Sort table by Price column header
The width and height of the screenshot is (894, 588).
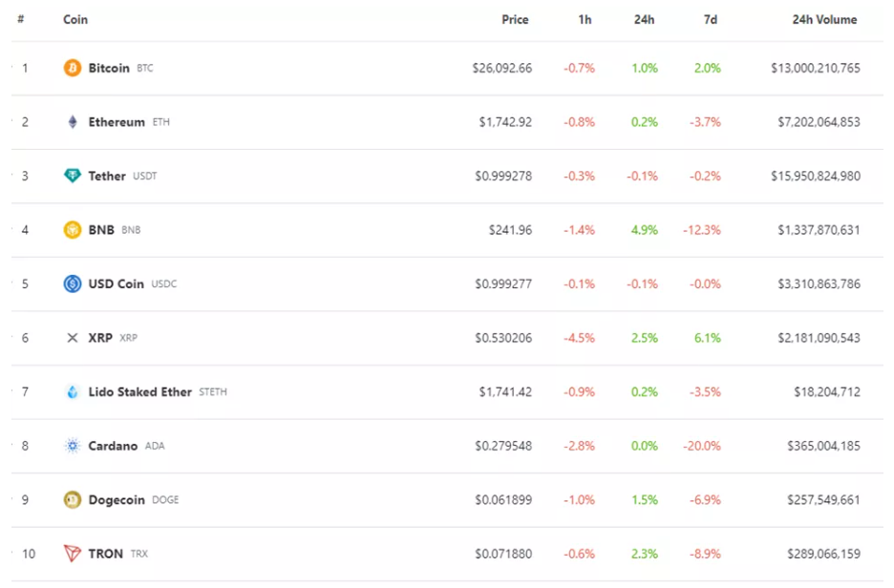515,19
